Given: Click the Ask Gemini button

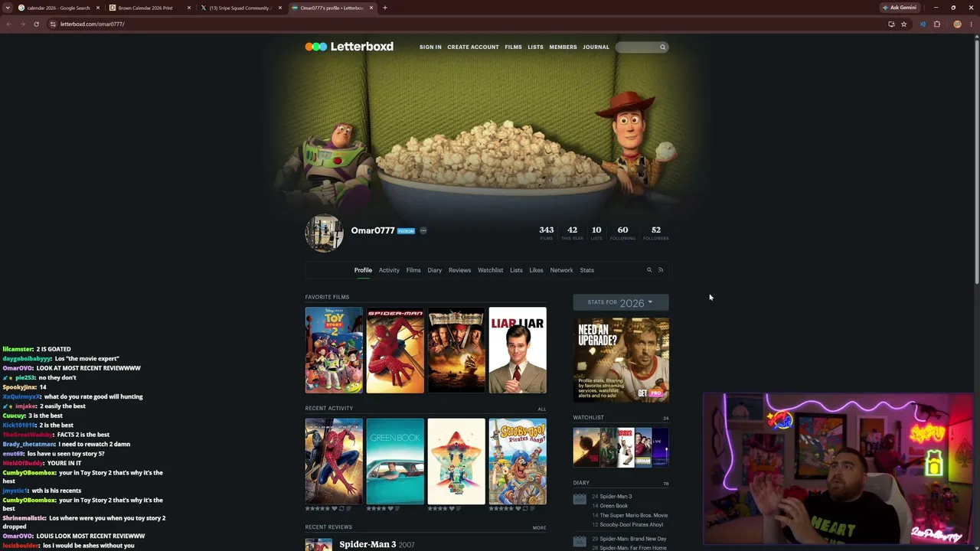Looking at the screenshot, I should (900, 8).
